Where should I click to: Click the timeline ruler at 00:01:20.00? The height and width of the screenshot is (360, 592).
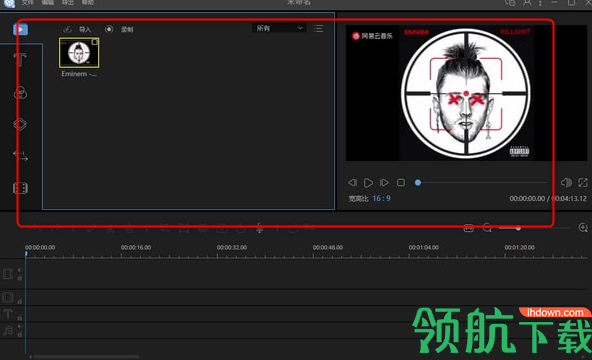pos(520,248)
